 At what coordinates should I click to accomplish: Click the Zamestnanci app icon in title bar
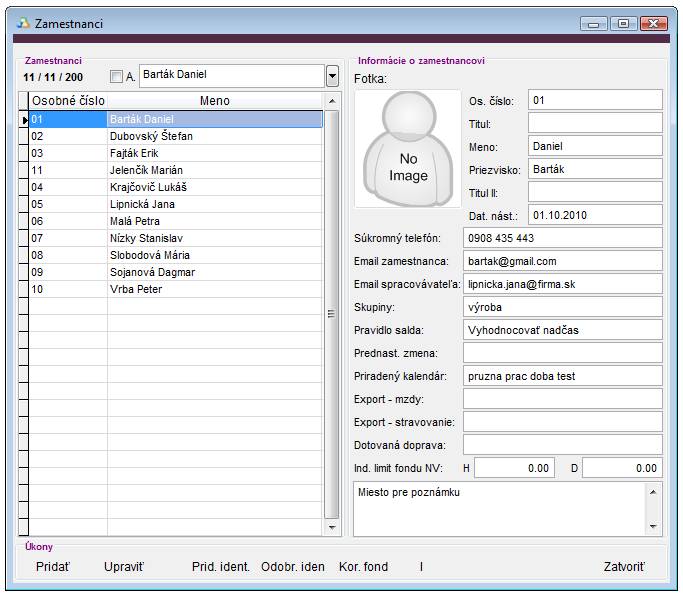(23, 23)
